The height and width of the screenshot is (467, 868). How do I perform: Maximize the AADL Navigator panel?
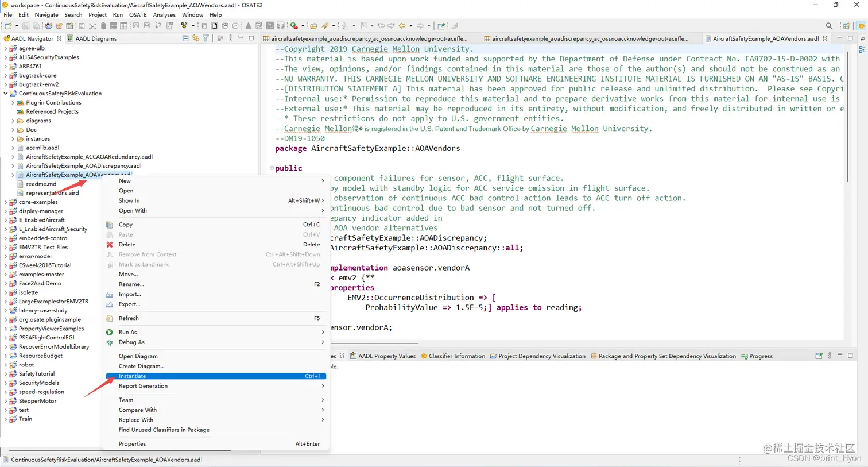[251, 38]
